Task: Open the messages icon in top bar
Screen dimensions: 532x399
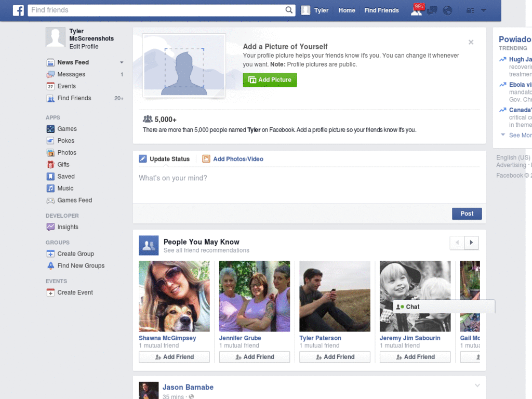Action: click(x=432, y=10)
